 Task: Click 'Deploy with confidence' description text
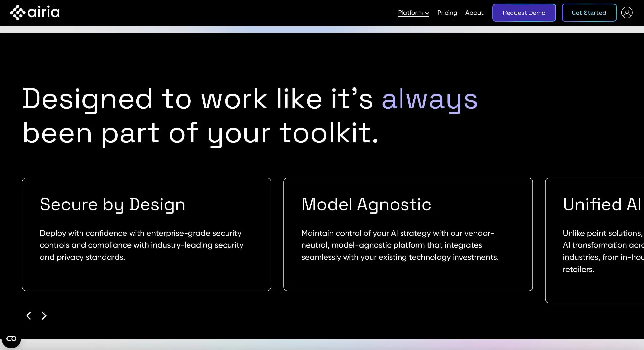click(141, 245)
